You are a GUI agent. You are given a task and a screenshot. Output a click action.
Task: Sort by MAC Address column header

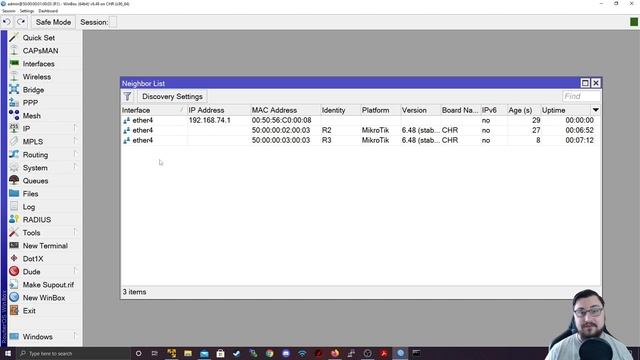(x=285, y=110)
